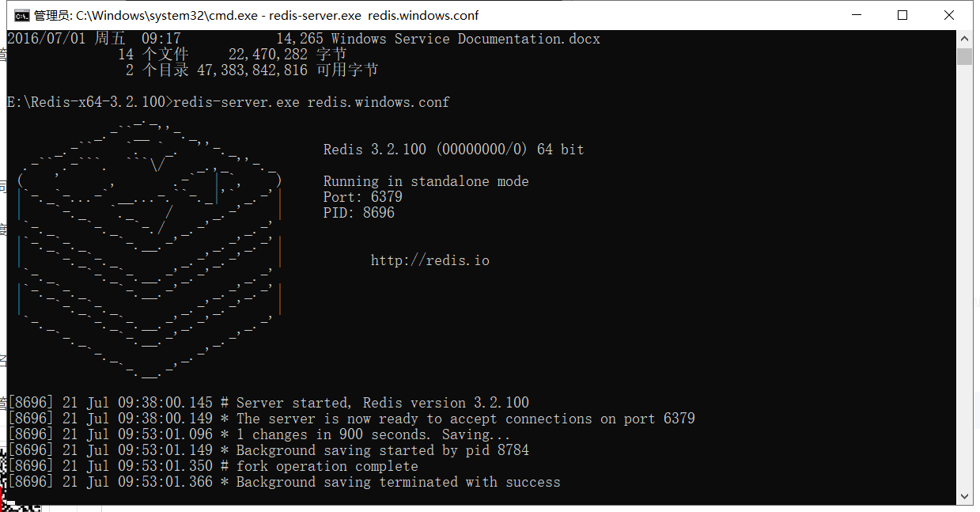The height and width of the screenshot is (512, 980).
Task: Click the text 'Redis 3.2.100 (00000000/0) 64 bit'
Action: coord(453,150)
